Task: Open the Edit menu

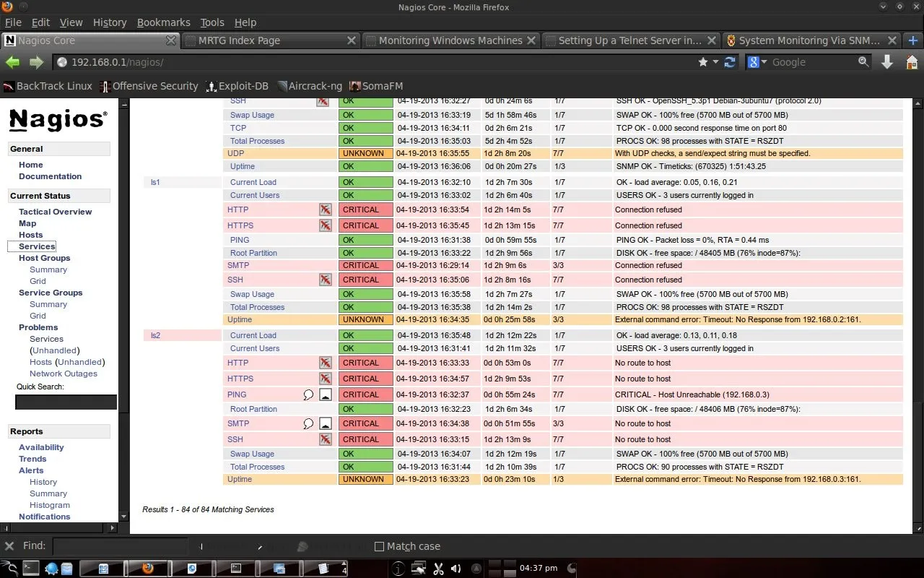Action: click(x=41, y=22)
